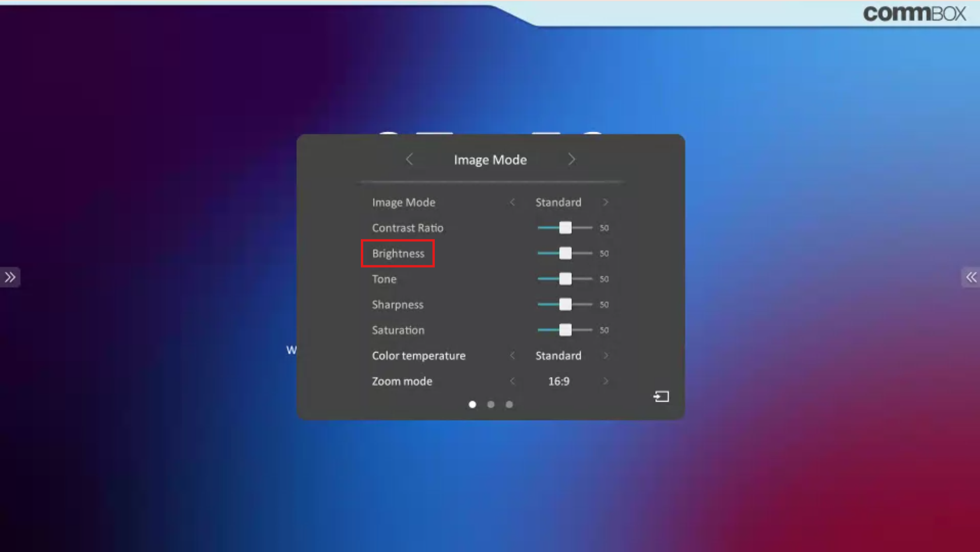Click the left chevron next to Standard color temperature
Screen dimensions: 980x552
tap(512, 356)
